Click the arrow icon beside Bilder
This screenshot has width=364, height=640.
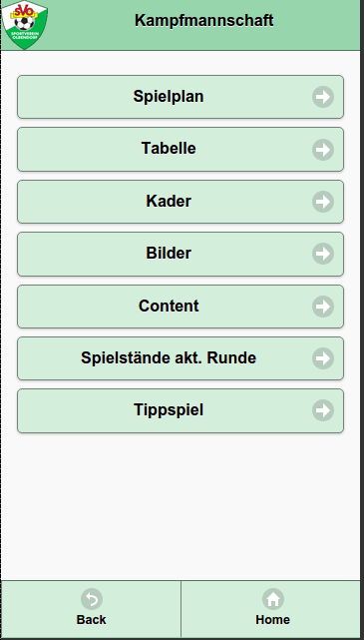click(x=323, y=254)
